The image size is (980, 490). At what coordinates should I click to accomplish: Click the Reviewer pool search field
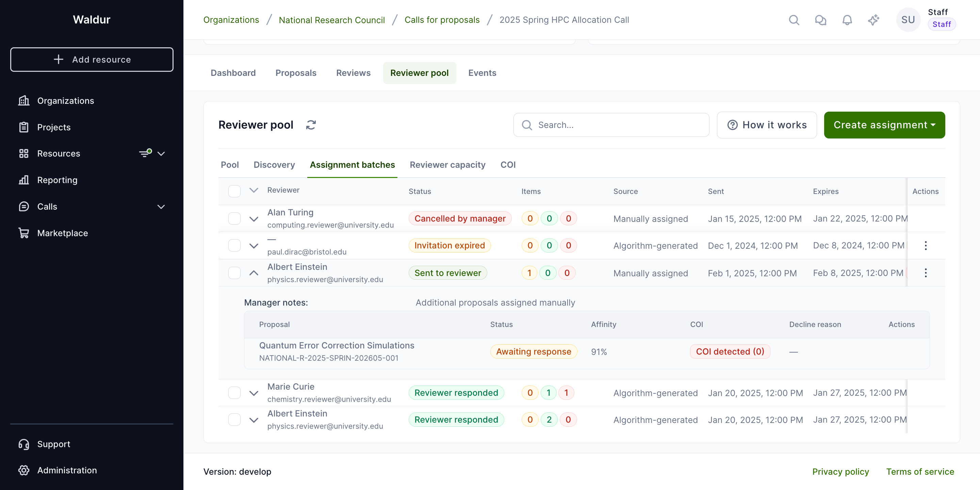click(x=611, y=125)
